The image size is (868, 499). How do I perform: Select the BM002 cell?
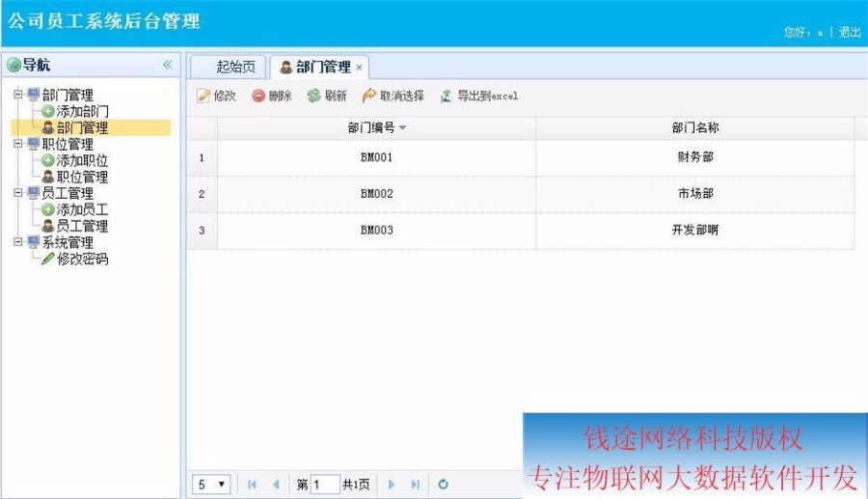(x=376, y=194)
